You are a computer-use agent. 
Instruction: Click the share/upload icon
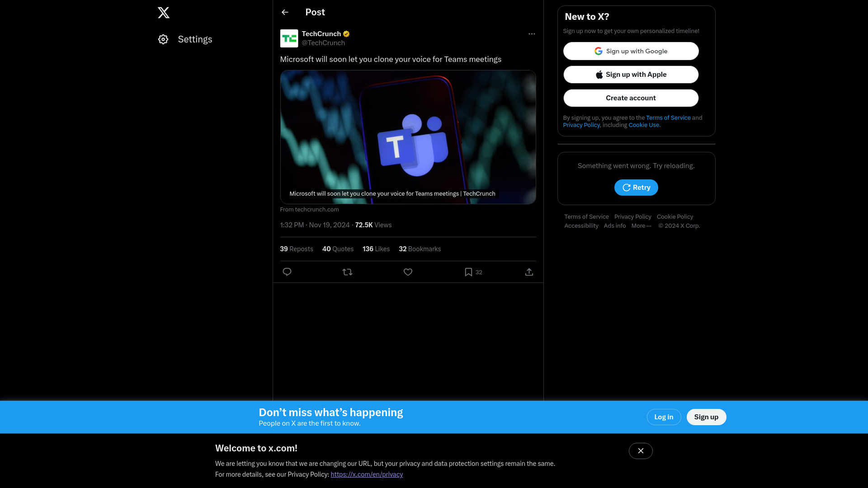[529, 272]
